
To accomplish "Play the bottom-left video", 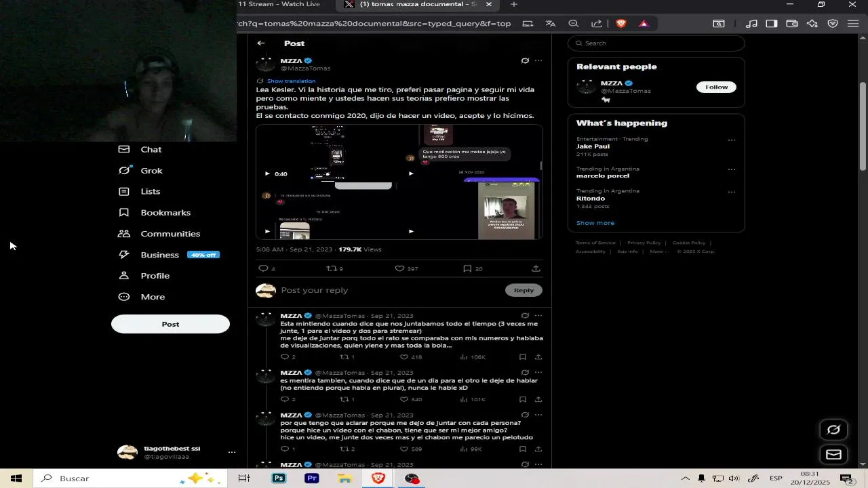I will [x=267, y=231].
